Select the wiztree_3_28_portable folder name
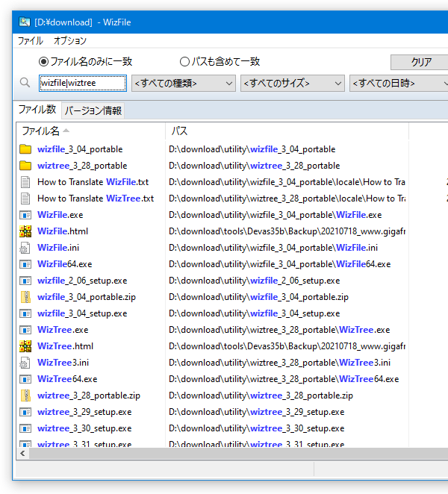Image resolution: width=448 pixels, height=494 pixels. [x=82, y=166]
